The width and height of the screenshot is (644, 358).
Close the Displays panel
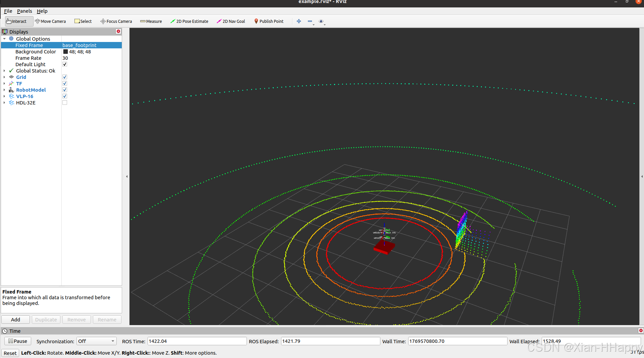click(118, 31)
